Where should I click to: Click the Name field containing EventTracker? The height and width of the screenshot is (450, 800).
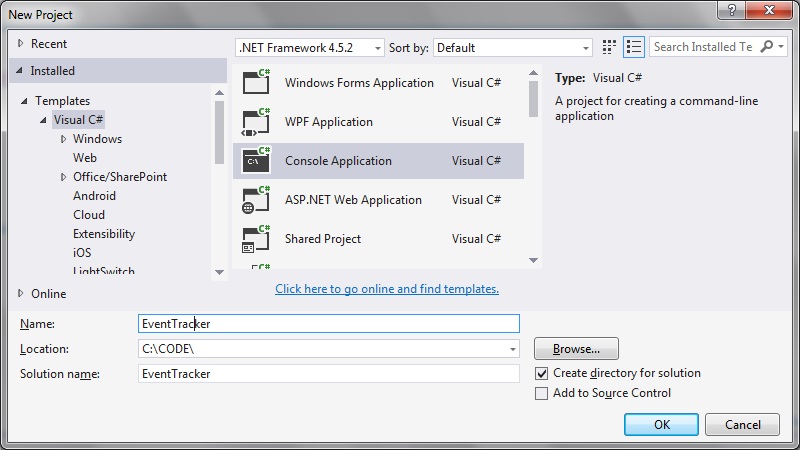click(x=329, y=324)
